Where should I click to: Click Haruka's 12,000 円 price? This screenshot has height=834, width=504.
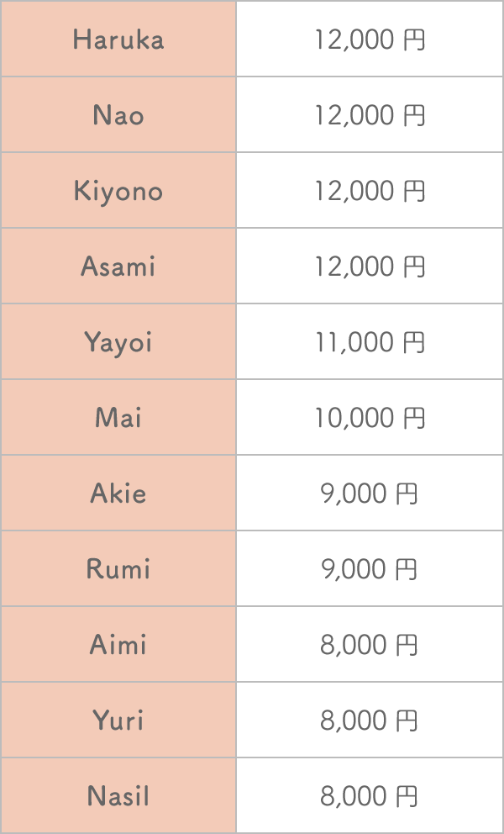(x=370, y=40)
